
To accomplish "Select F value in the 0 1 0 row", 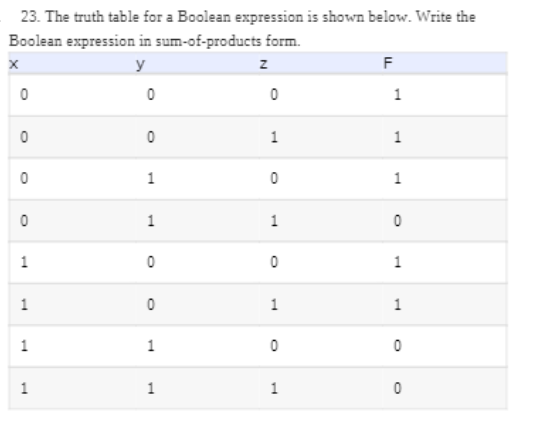I will [x=397, y=178].
